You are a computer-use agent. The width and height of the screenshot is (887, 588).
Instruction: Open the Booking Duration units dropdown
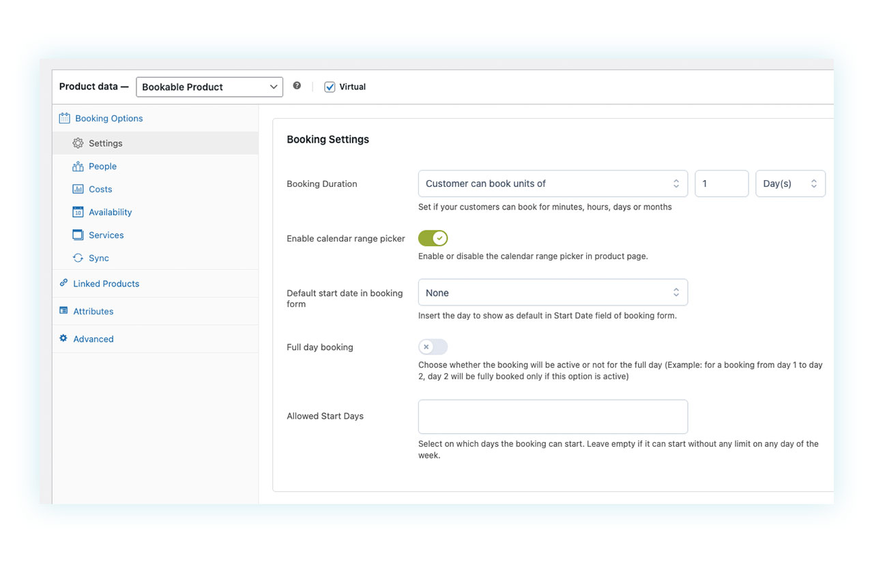tap(552, 183)
